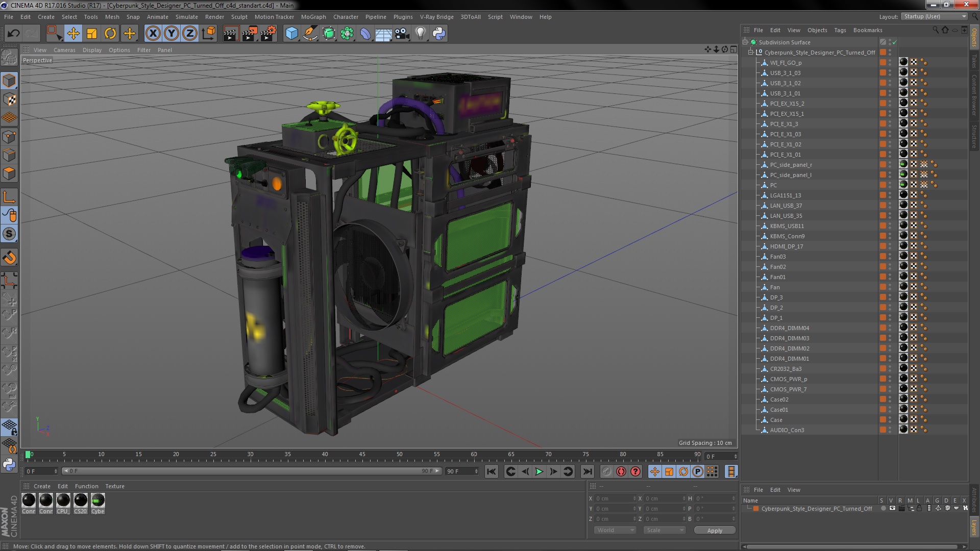Toggle Y-axis lock
Viewport: 980px width, 551px height.
171,34
